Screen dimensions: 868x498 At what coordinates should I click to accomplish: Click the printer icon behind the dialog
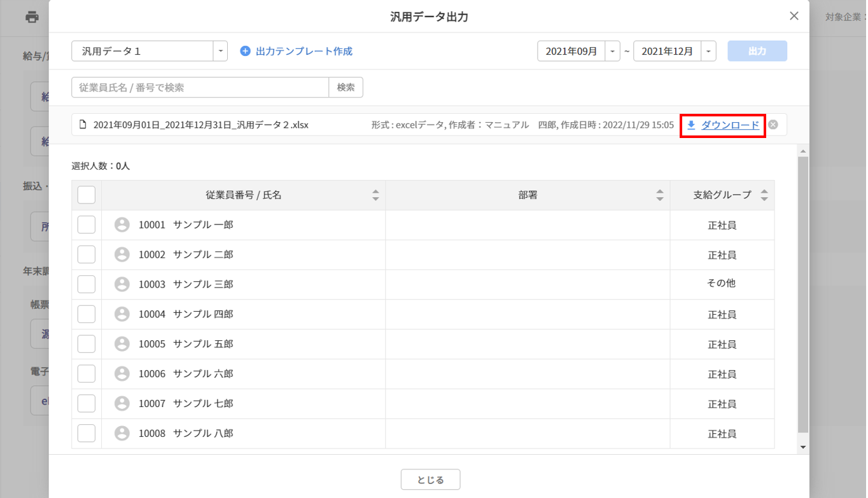[x=32, y=17]
